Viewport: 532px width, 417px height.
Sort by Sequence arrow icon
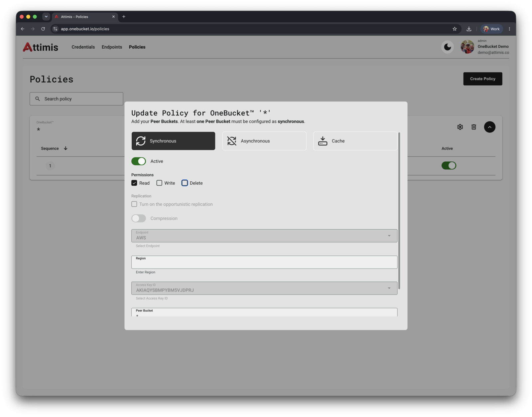pyautogui.click(x=66, y=148)
